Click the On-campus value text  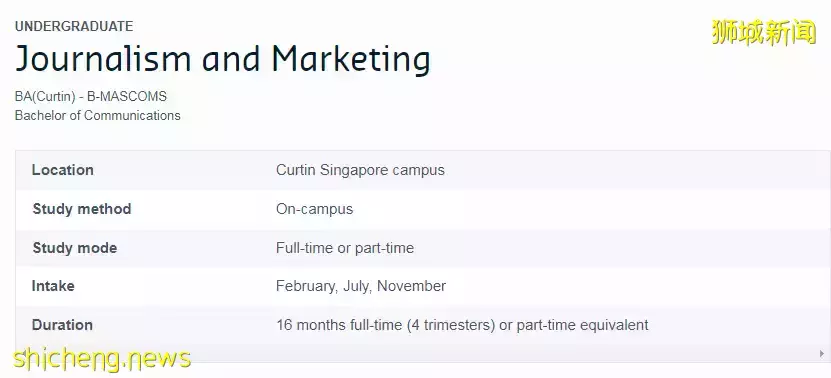coord(314,209)
